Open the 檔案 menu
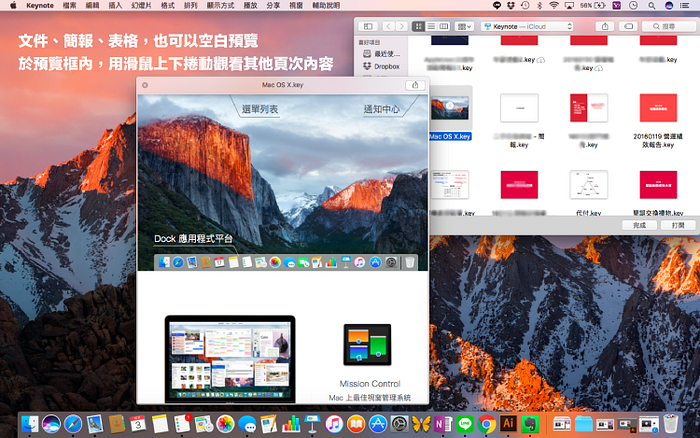This screenshot has height=438, width=700. click(69, 5)
